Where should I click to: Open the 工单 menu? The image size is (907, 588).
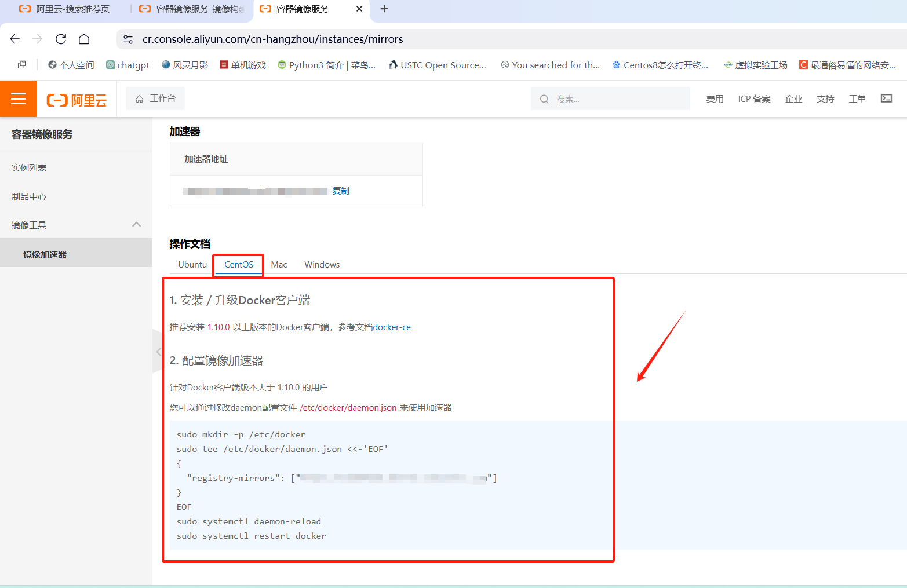(x=857, y=98)
